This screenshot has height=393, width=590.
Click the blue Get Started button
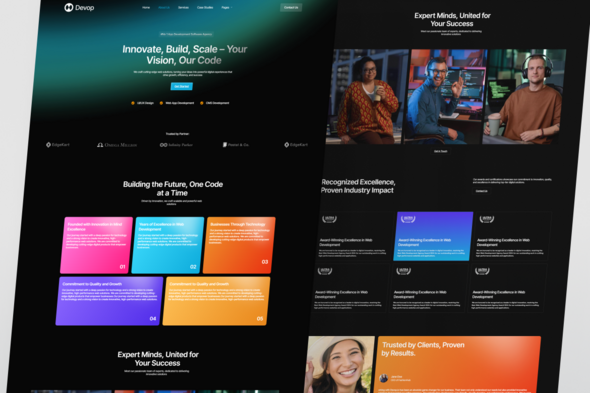(182, 87)
